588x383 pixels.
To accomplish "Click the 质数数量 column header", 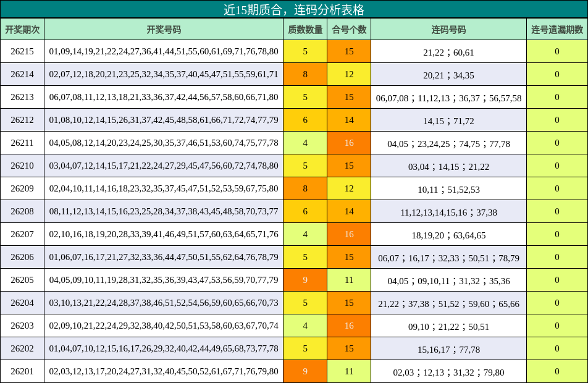I will pyautogui.click(x=305, y=29).
